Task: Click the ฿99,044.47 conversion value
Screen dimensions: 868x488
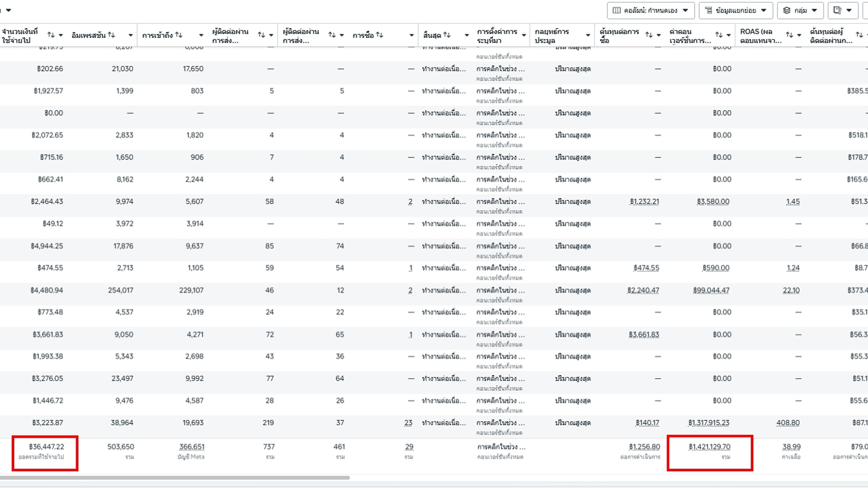Action: pyautogui.click(x=711, y=291)
